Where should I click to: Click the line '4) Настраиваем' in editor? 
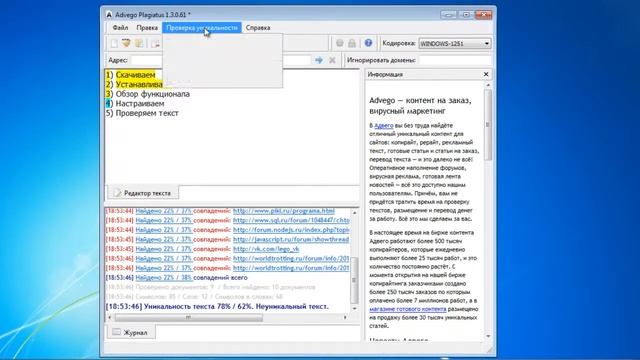(135, 104)
